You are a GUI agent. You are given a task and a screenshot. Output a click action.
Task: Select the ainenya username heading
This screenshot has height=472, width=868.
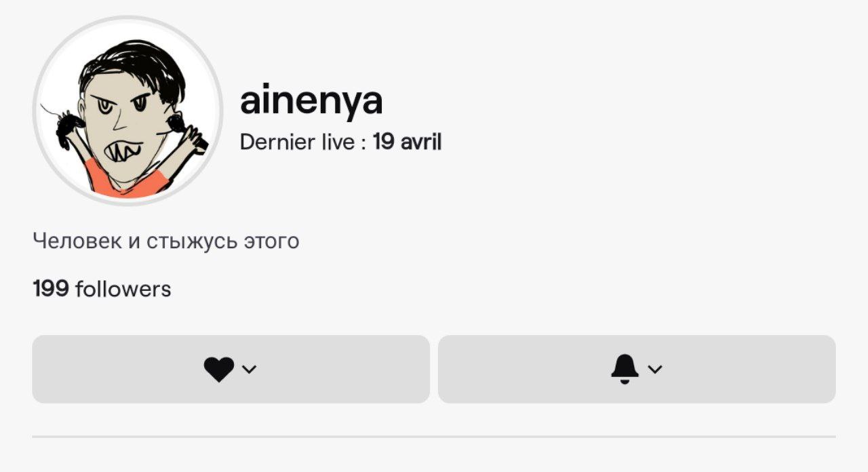coord(311,102)
